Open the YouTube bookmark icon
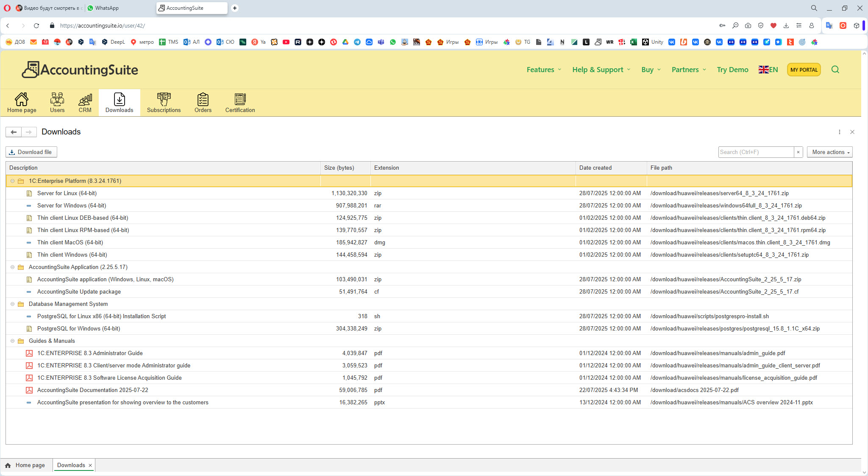 (x=286, y=42)
